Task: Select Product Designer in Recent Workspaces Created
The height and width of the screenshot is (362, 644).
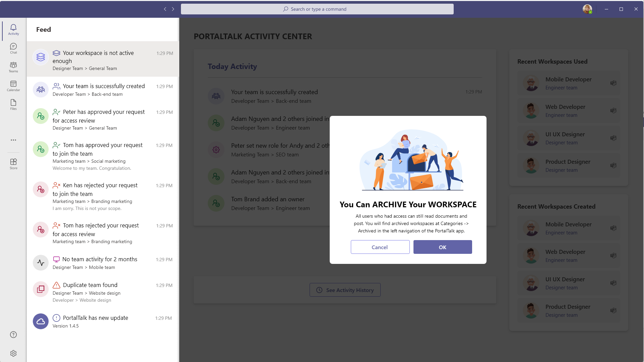Action: [x=569, y=310]
